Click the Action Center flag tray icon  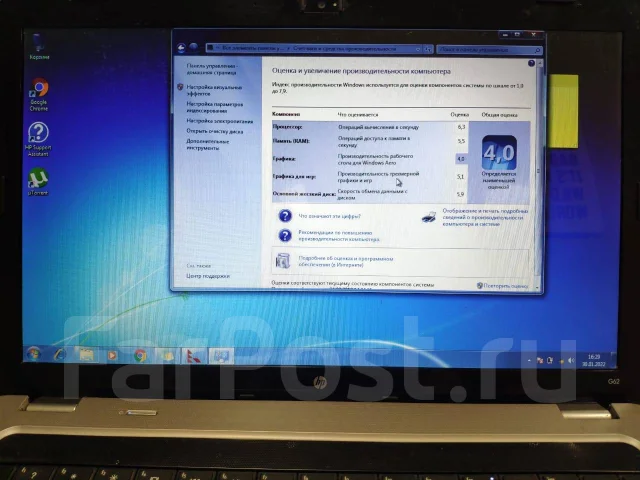click(540, 360)
